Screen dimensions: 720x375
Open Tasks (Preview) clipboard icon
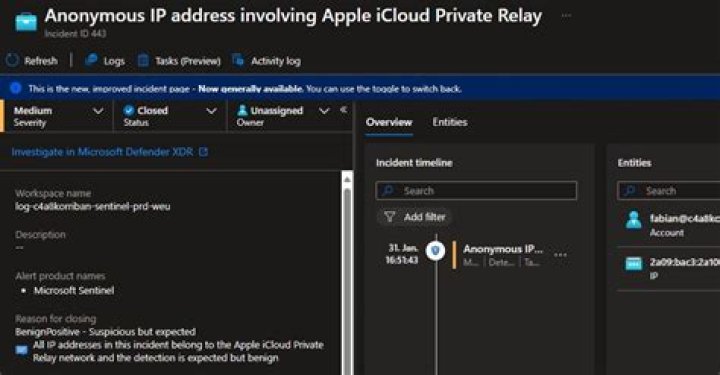pyautogui.click(x=143, y=61)
